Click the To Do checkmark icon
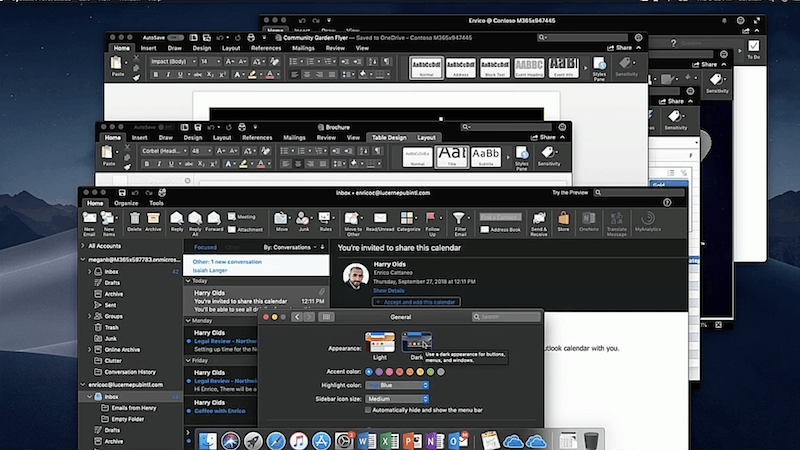This screenshot has width=800, height=450. pos(754,46)
